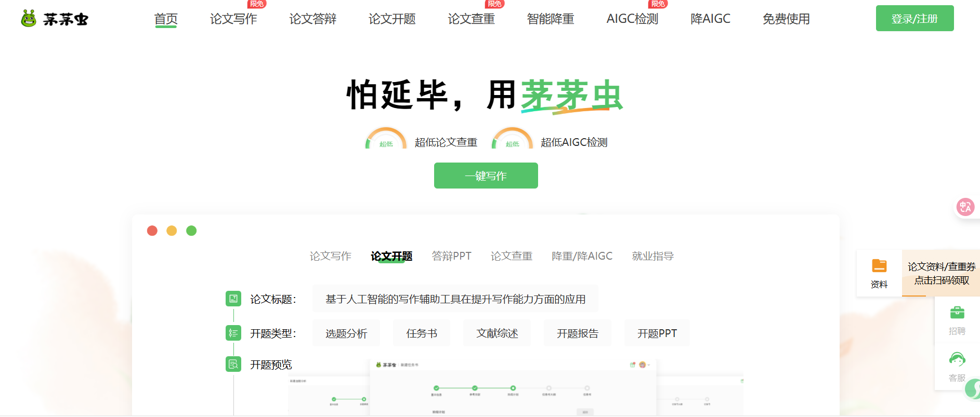Click the thesis title input field
This screenshot has height=417, width=980.
(x=455, y=299)
